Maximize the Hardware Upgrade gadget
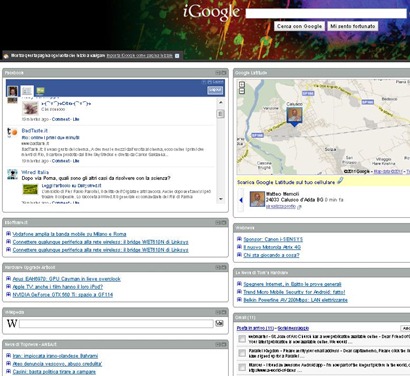Viewport: 410px width, 376px height. click(224, 267)
